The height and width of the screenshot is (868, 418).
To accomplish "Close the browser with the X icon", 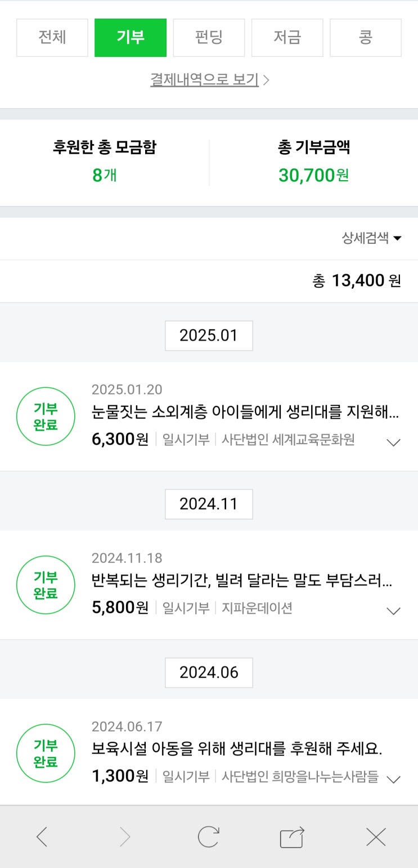I will [376, 837].
